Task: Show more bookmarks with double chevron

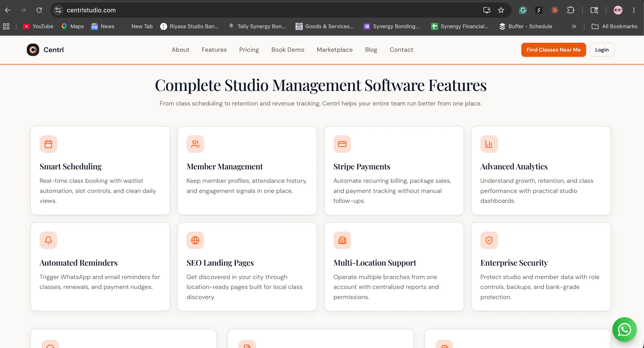Action: pos(574,26)
